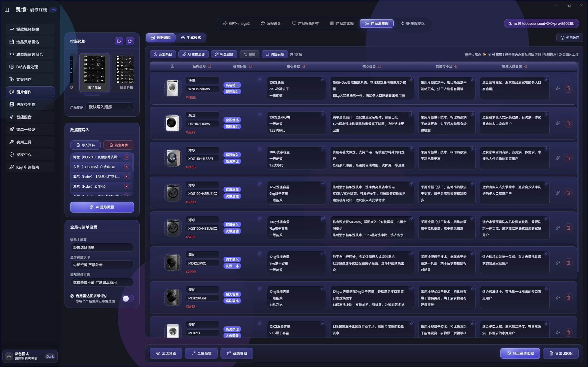Delete the 美的 MD12L1PRO row
Screen dimensions: 588x367
click(568, 263)
